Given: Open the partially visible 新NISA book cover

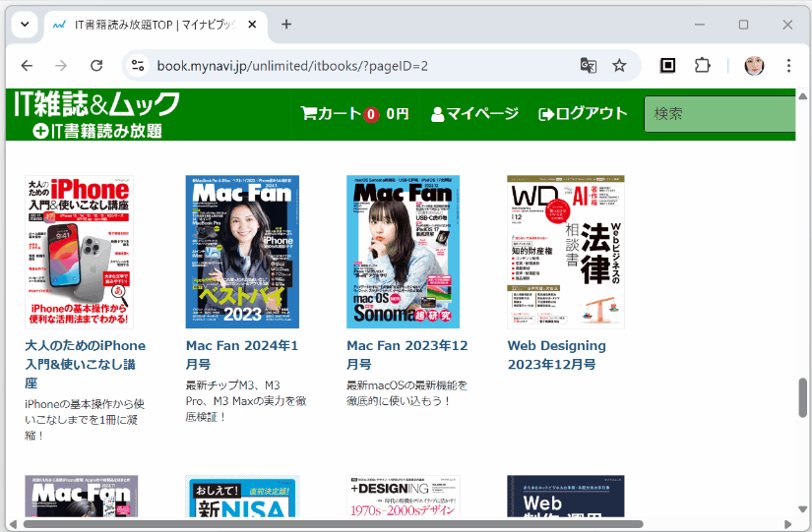Looking at the screenshot, I should [242, 497].
